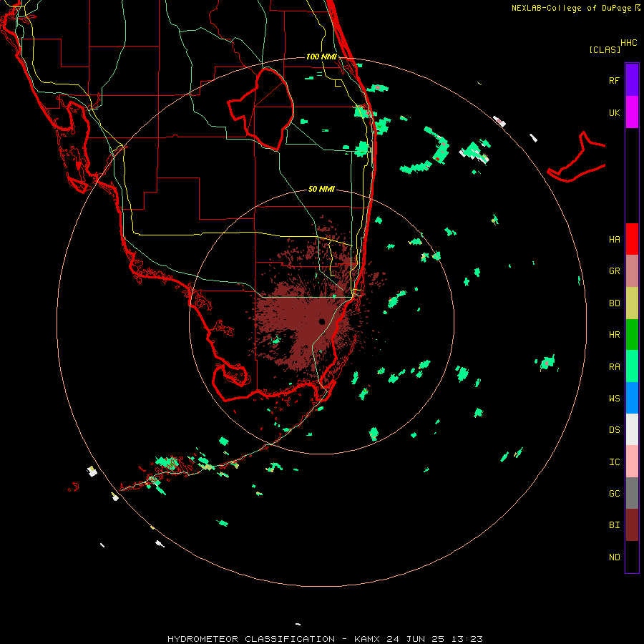644x644 pixels.
Task: Click the 'HYDROMETEOR CLASSIFICATION' title text
Action: point(251,639)
